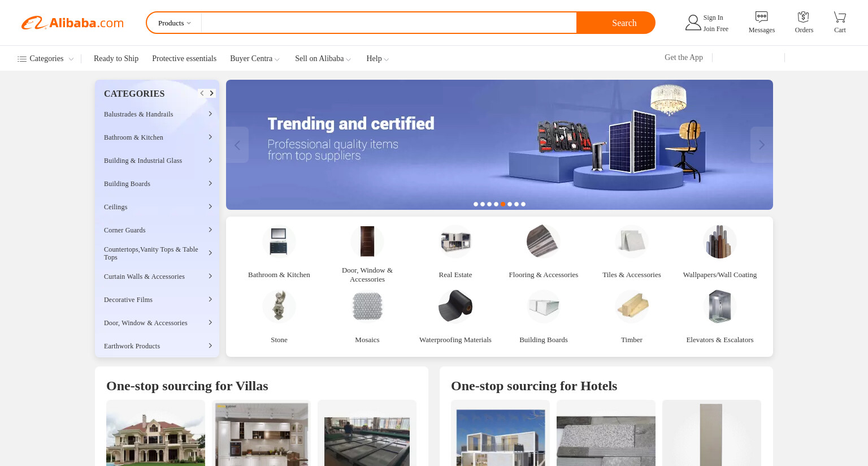Viewport: 868px width, 466px height.
Task: Click the Sign In user icon
Action: [693, 23]
